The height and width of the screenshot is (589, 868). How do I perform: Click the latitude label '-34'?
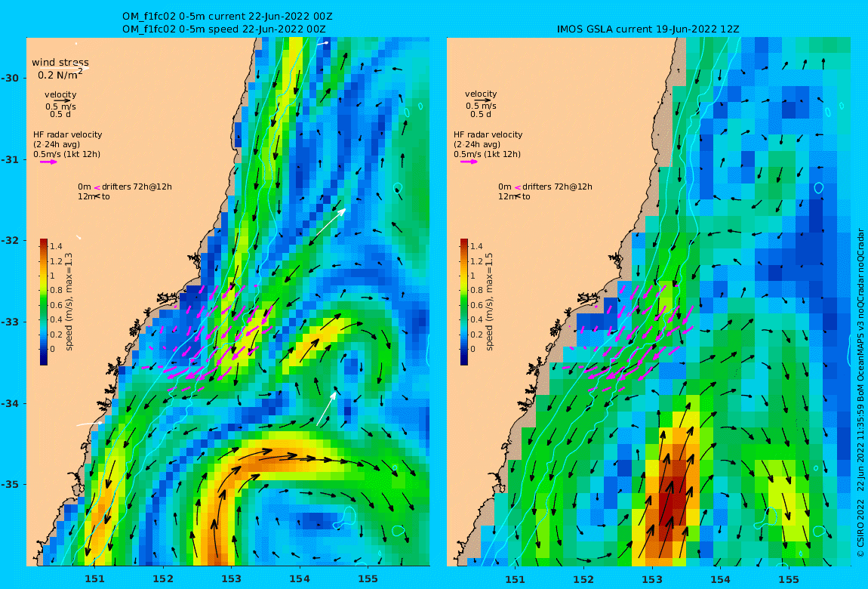[9, 403]
